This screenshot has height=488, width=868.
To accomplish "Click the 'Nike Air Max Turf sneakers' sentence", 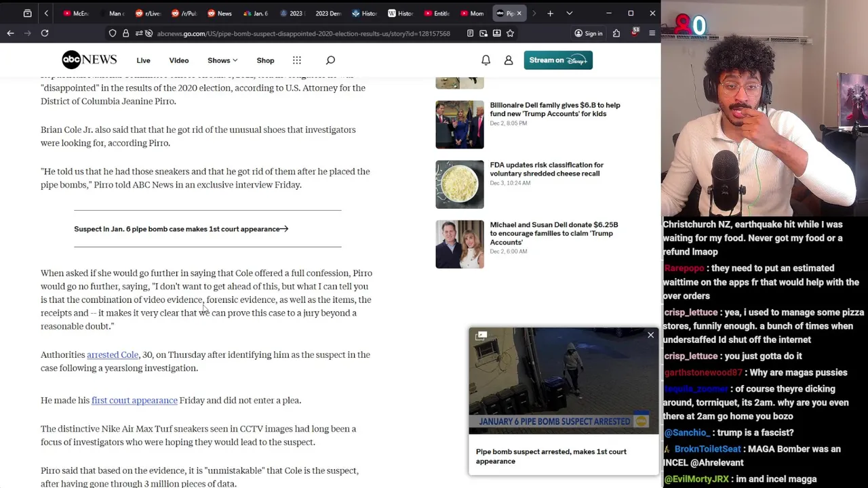I will point(198,435).
